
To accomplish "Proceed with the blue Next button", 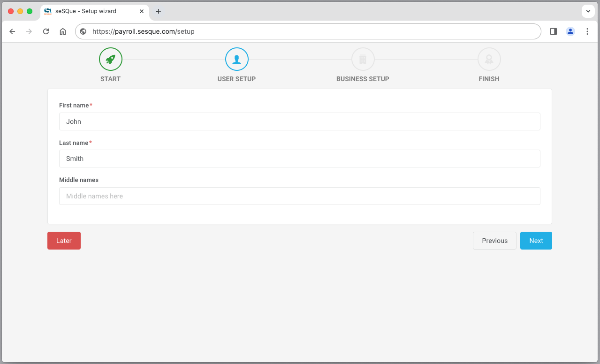I will (x=536, y=241).
